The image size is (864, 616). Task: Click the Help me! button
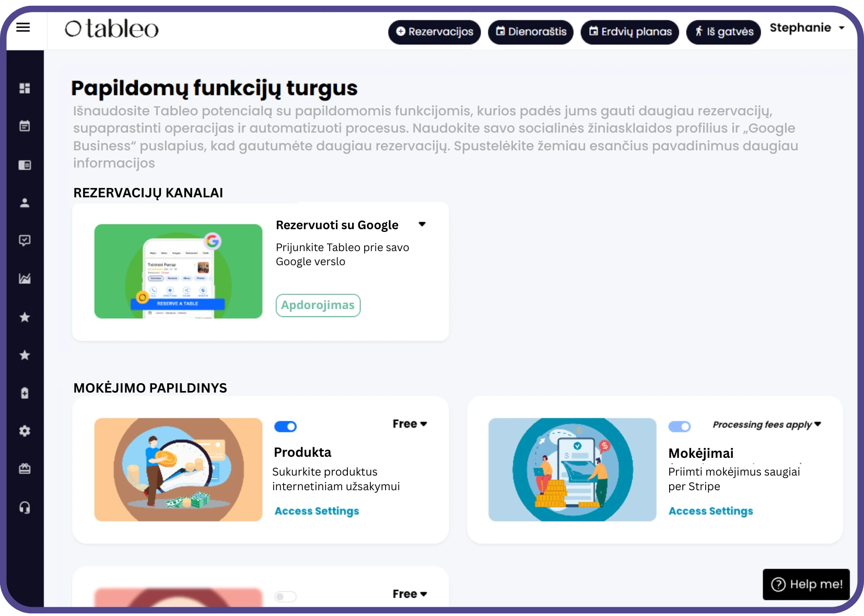807,584
